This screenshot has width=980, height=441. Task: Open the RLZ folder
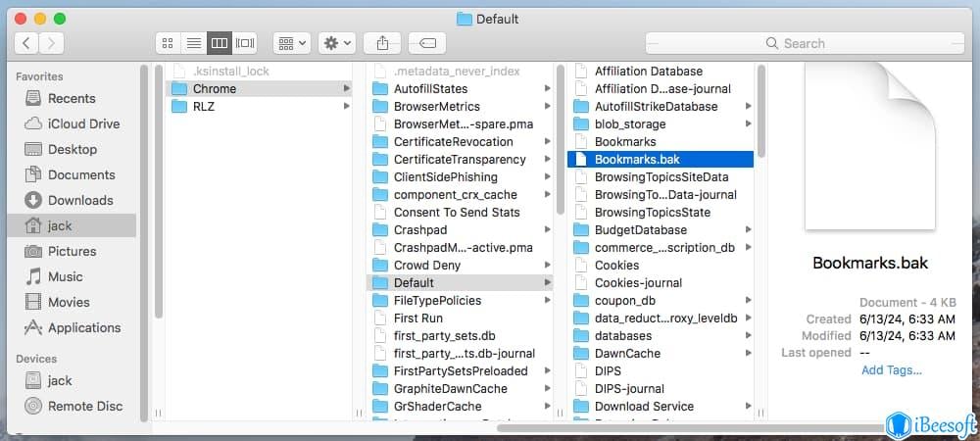pyautogui.click(x=204, y=107)
